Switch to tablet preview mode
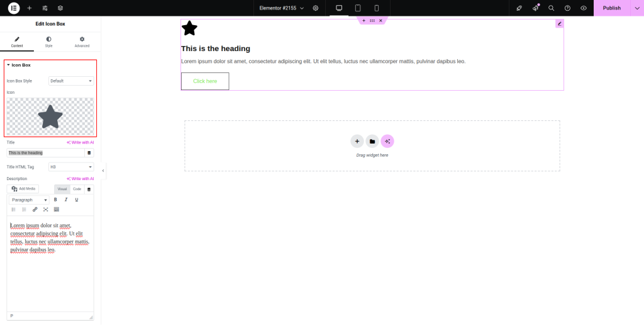The image size is (644, 325). [x=358, y=8]
